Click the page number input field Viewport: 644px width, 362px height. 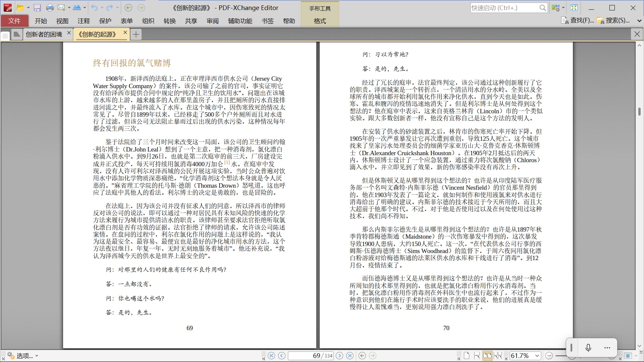pos(310,356)
